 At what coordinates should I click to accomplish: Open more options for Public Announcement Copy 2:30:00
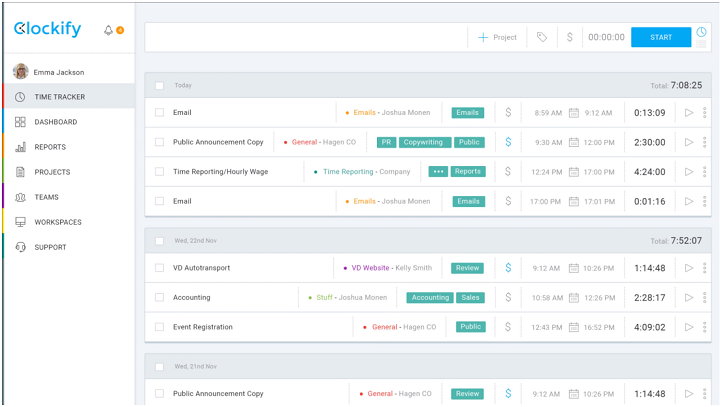[704, 142]
